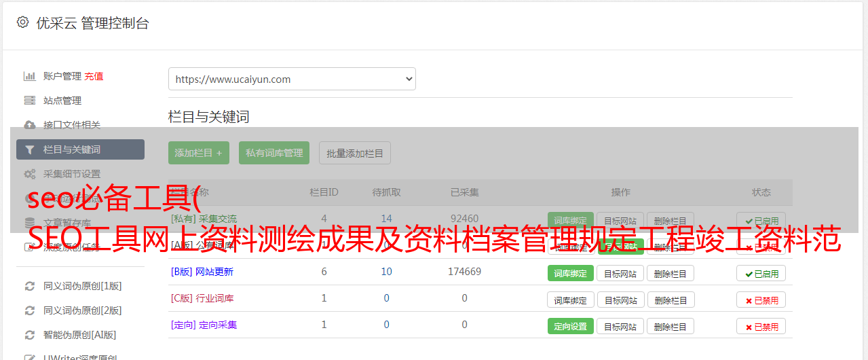Click the 待抓取 value 14

[x=386, y=219]
